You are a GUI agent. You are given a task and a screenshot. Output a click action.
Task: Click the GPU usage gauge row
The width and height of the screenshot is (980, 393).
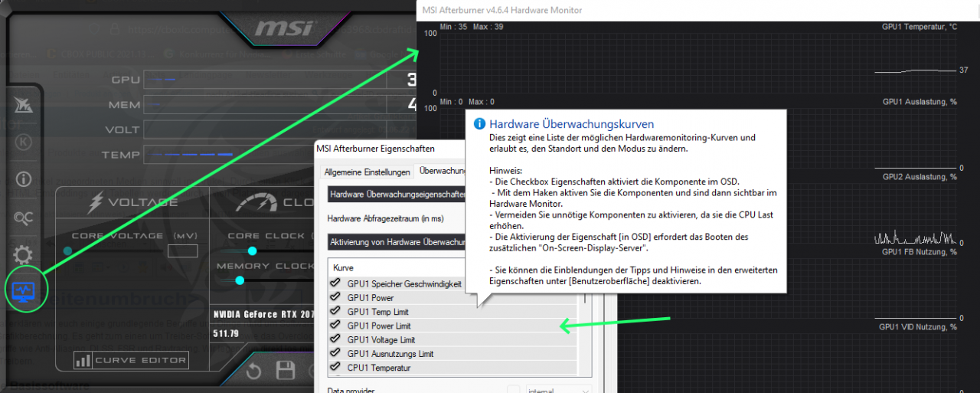click(264, 80)
